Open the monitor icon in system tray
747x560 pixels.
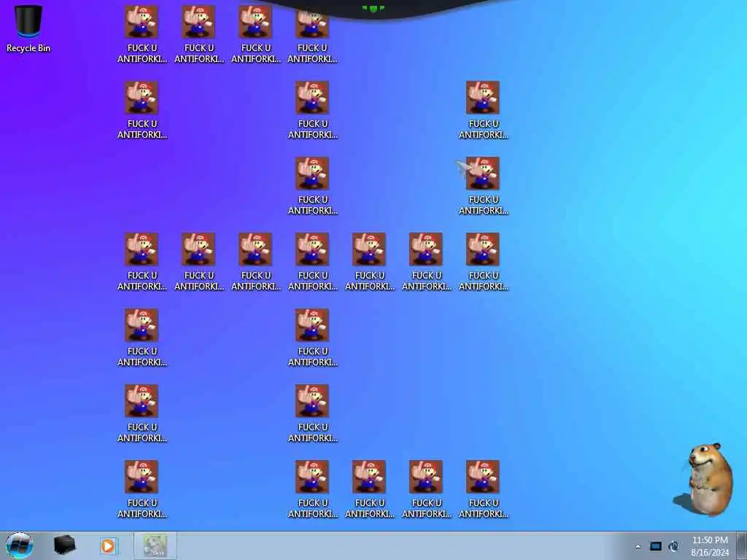656,547
